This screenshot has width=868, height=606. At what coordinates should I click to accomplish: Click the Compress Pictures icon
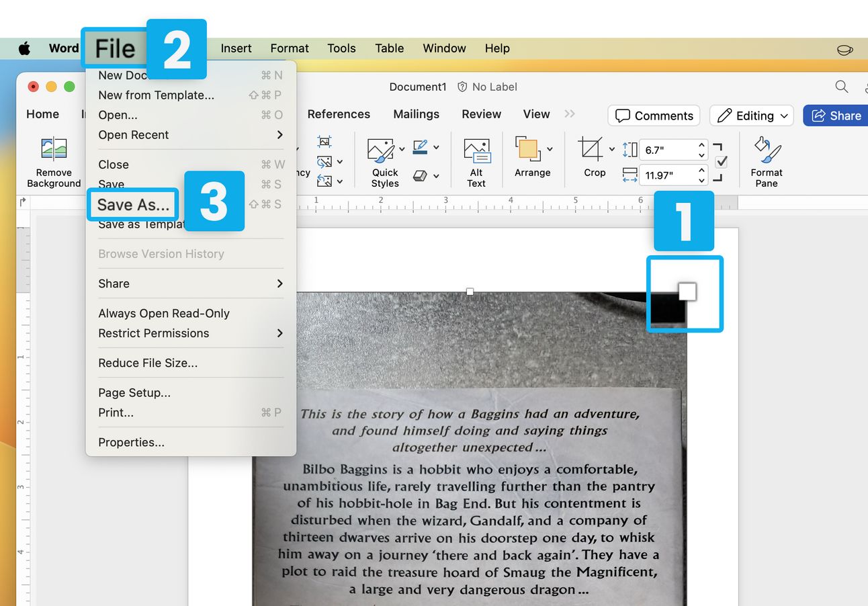(x=324, y=142)
